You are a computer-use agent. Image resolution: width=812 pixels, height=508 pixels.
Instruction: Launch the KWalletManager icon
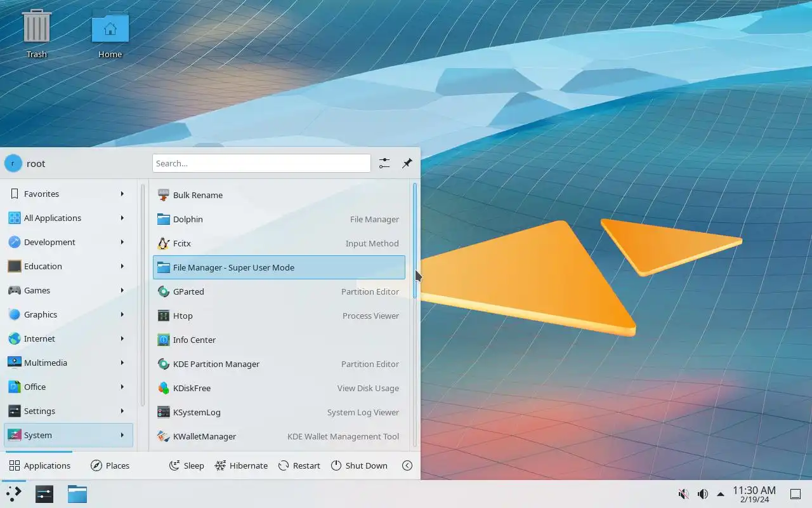163,436
